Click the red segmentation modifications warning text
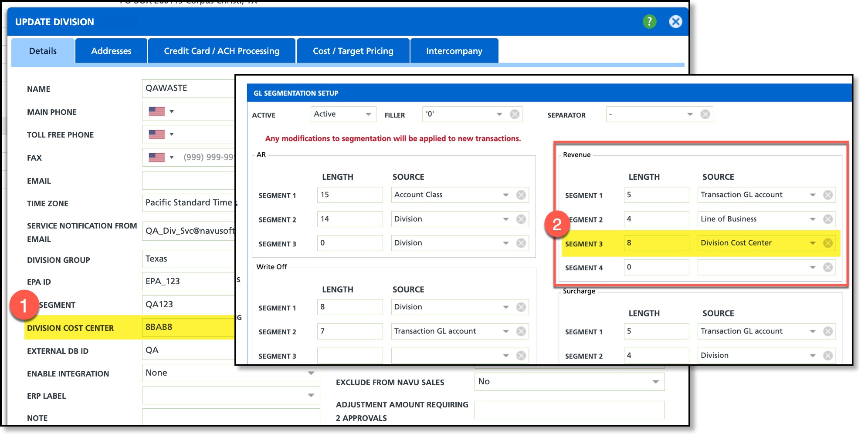The image size is (868, 437). (x=393, y=138)
